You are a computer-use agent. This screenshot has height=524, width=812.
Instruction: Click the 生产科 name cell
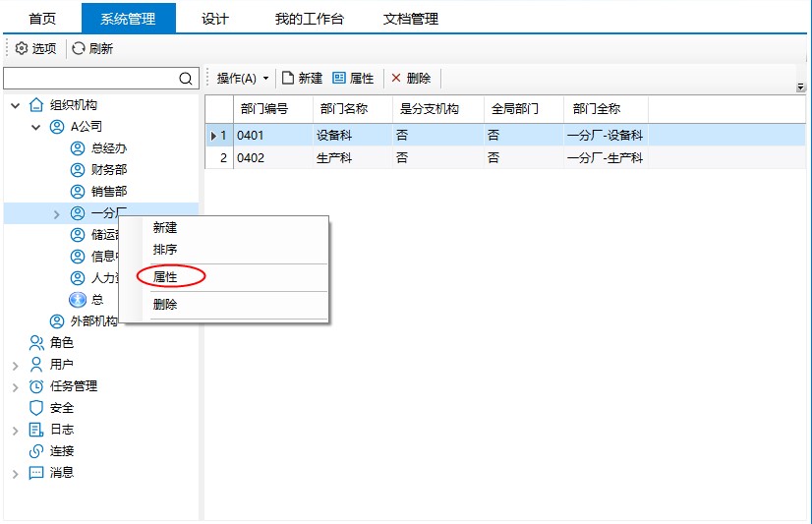353,157
